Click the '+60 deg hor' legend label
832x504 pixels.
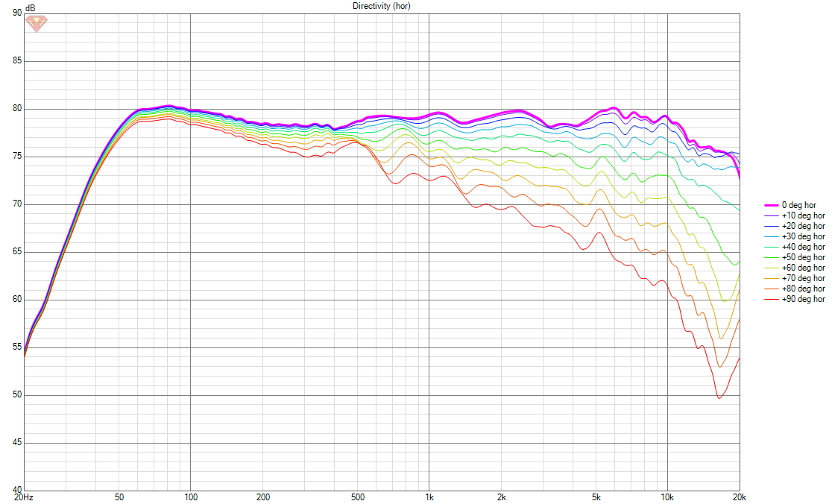click(x=804, y=268)
